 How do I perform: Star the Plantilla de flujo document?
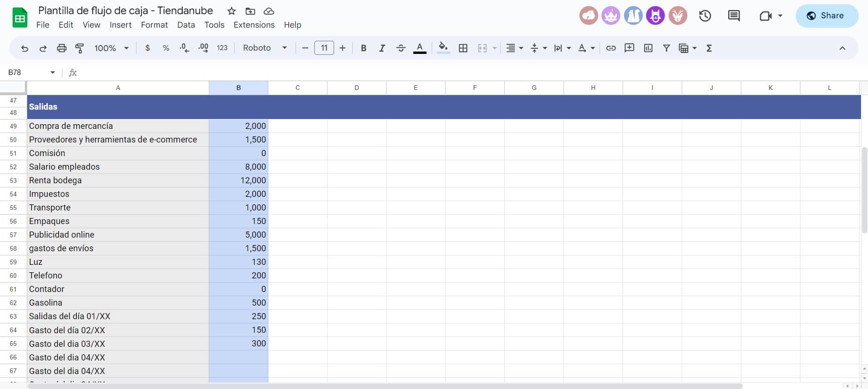coord(231,11)
